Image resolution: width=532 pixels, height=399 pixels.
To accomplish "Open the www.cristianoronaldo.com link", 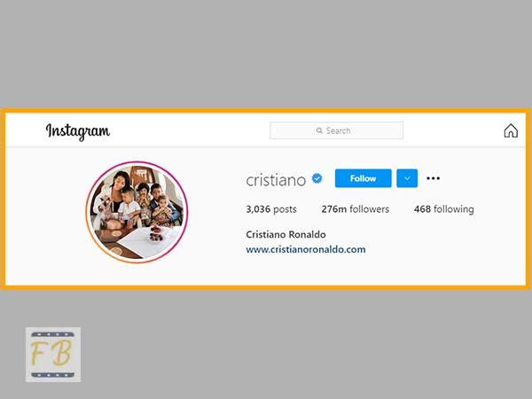I will point(306,250).
